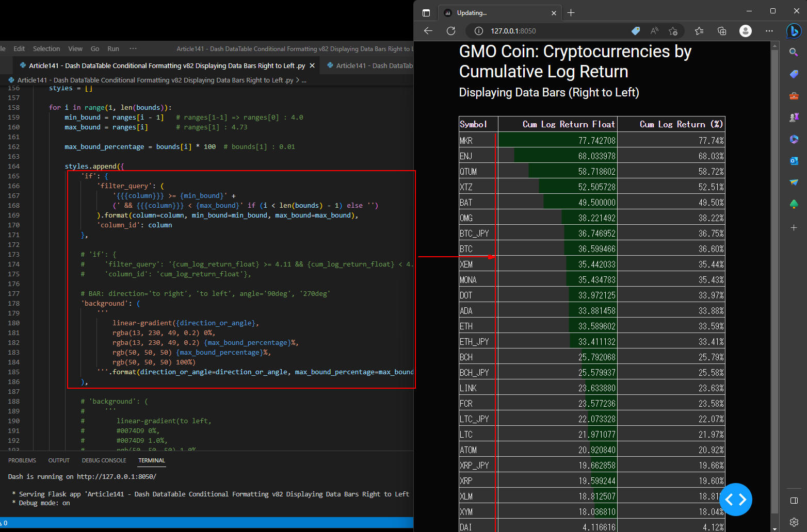Image resolution: width=807 pixels, height=532 pixels.
Task: Click the Symbol column header
Action: coord(478,124)
